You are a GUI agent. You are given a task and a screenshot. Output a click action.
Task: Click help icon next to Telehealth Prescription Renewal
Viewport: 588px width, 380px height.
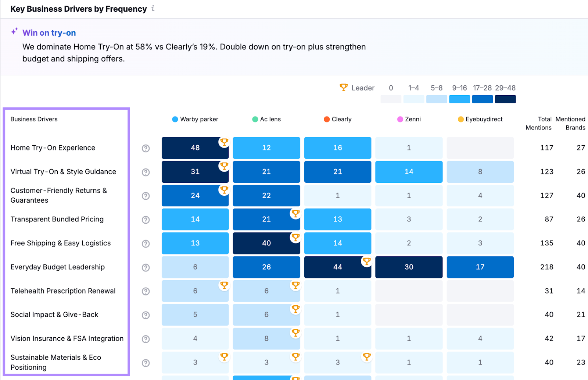click(x=146, y=291)
